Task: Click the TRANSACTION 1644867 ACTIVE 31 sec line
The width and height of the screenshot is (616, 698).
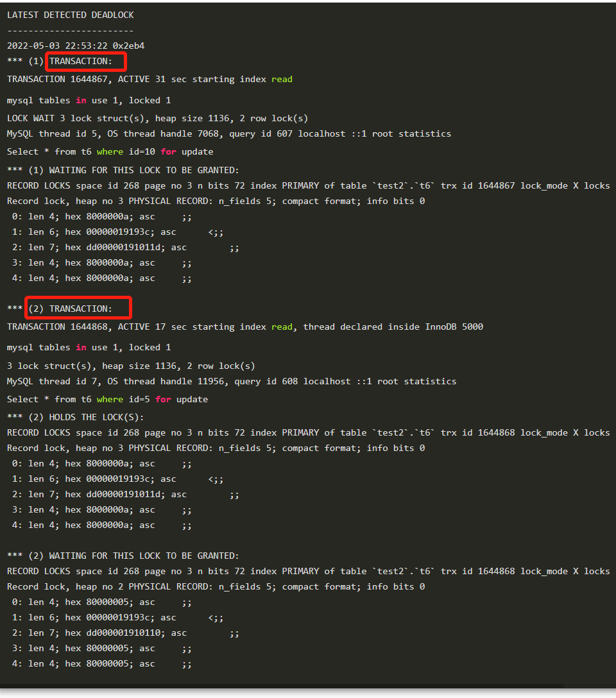Action: (x=150, y=80)
